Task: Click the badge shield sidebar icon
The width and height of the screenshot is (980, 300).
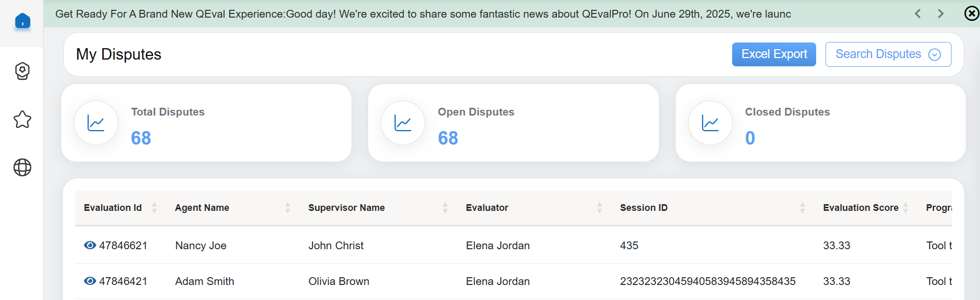Action: point(22,71)
